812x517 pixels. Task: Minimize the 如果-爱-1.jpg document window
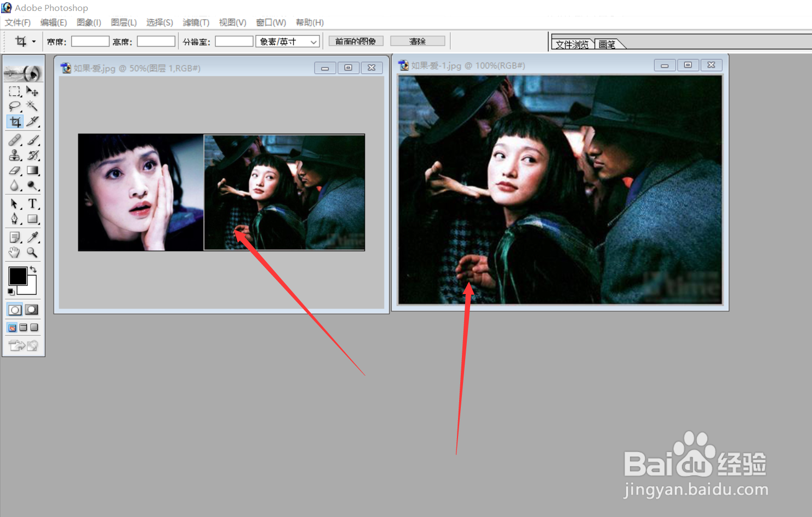[x=665, y=65]
